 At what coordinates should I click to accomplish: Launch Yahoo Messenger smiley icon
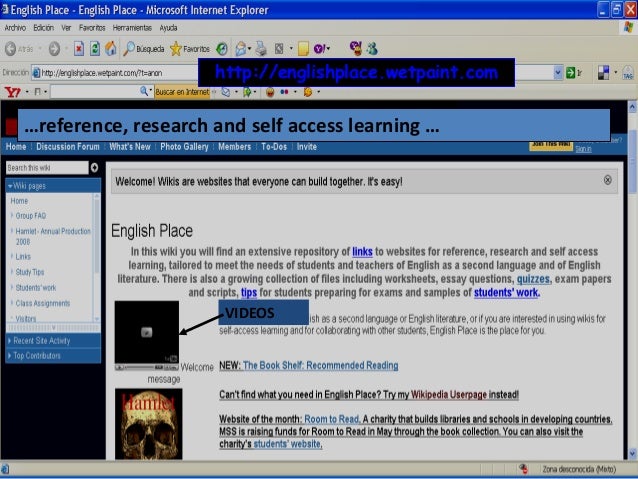tap(356, 48)
